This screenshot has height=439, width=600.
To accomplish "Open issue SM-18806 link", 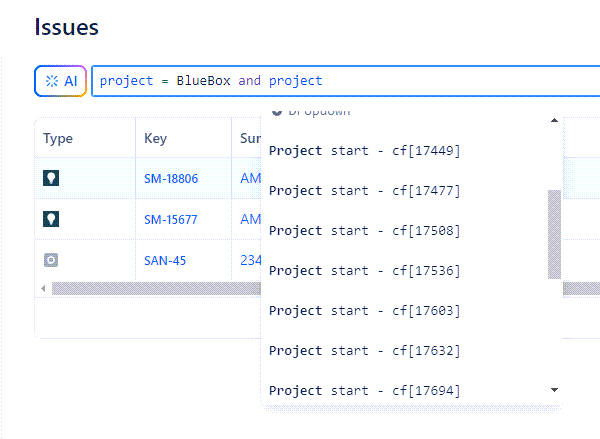I will pyautogui.click(x=171, y=179).
